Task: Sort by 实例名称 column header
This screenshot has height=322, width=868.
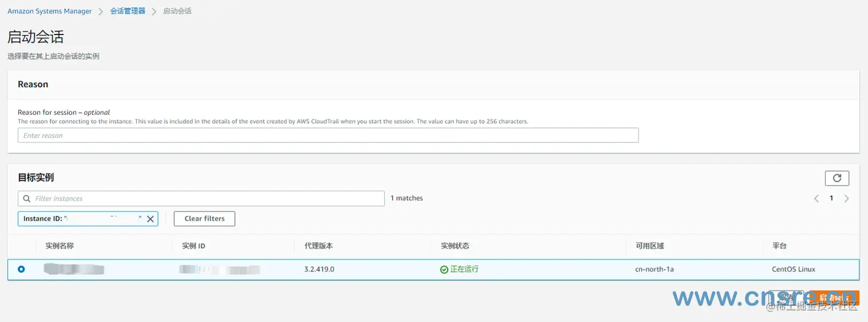Action: click(60, 246)
